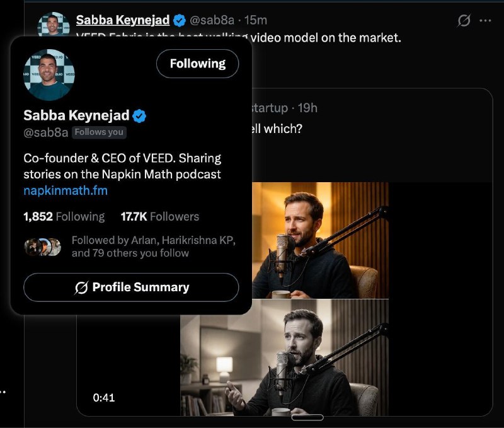Viewport: 504px width, 428px height.
Task: Play the color podcast video thumbnail
Action: pyautogui.click(x=320, y=240)
